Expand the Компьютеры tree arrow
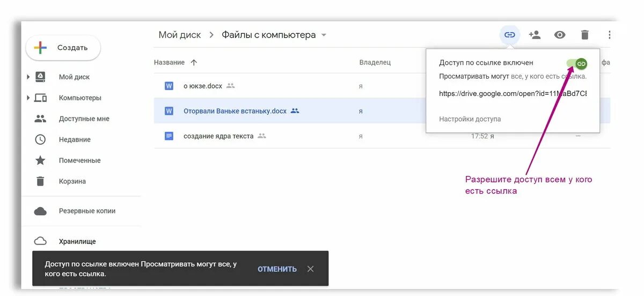Viewport: 644px width, 296px height. (x=28, y=98)
